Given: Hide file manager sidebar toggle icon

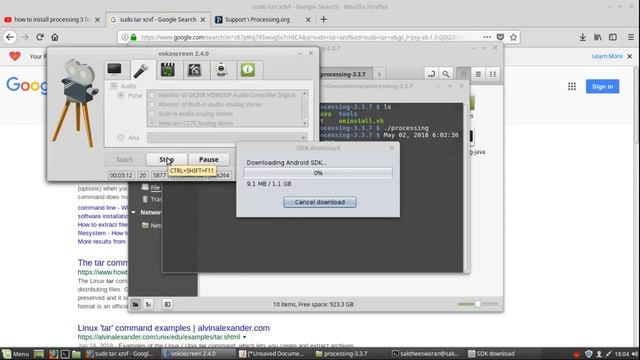Looking at the screenshot, I should point(167,304).
